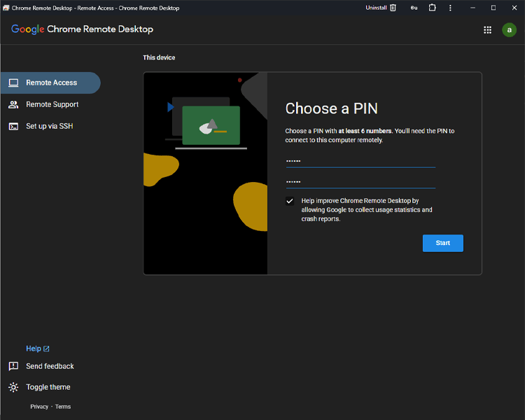Click the first PIN input field
525x420 pixels.
[360, 161]
